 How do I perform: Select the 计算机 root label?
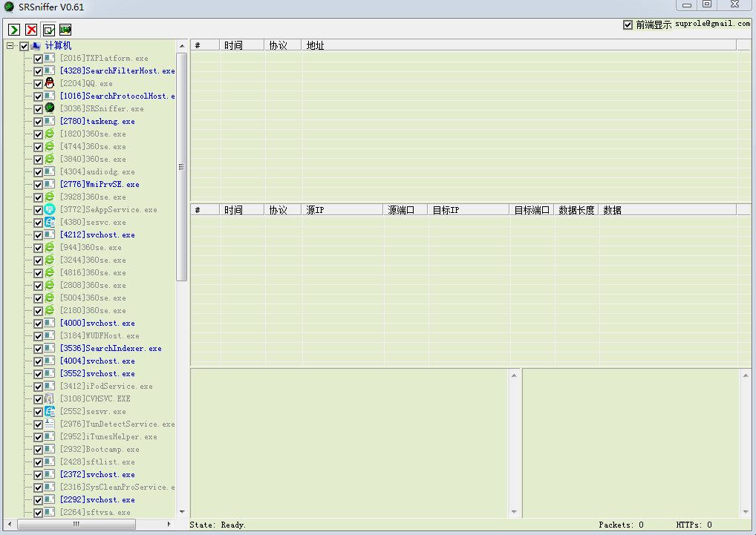(58, 46)
